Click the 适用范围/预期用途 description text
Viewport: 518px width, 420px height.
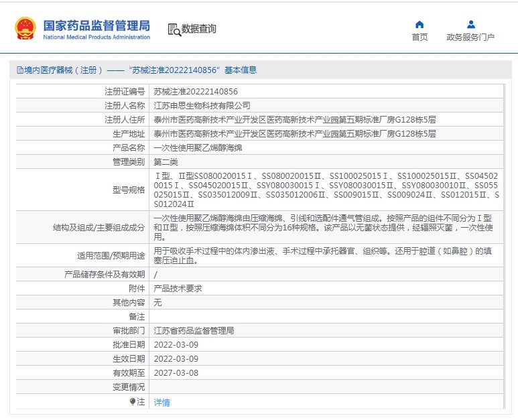pos(322,256)
